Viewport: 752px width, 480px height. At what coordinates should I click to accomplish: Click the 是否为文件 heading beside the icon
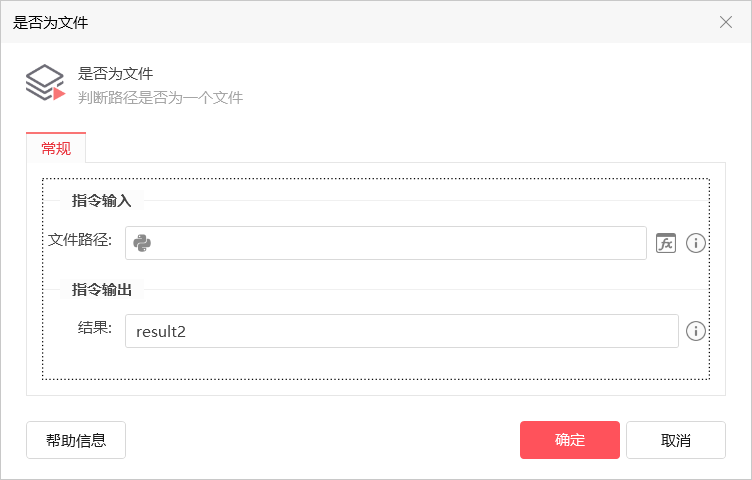[x=115, y=74]
